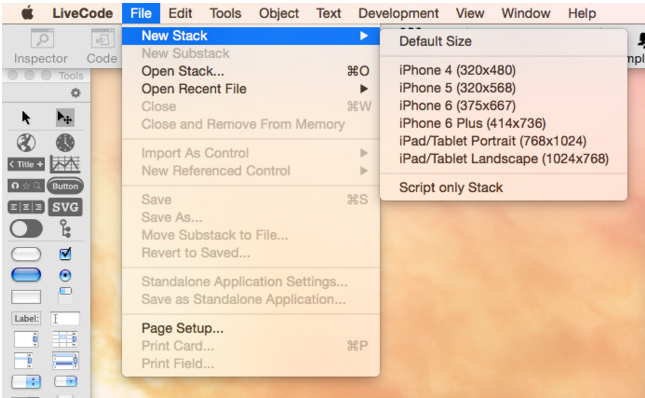Open the Help menu
The height and width of the screenshot is (398, 645).
coord(582,14)
